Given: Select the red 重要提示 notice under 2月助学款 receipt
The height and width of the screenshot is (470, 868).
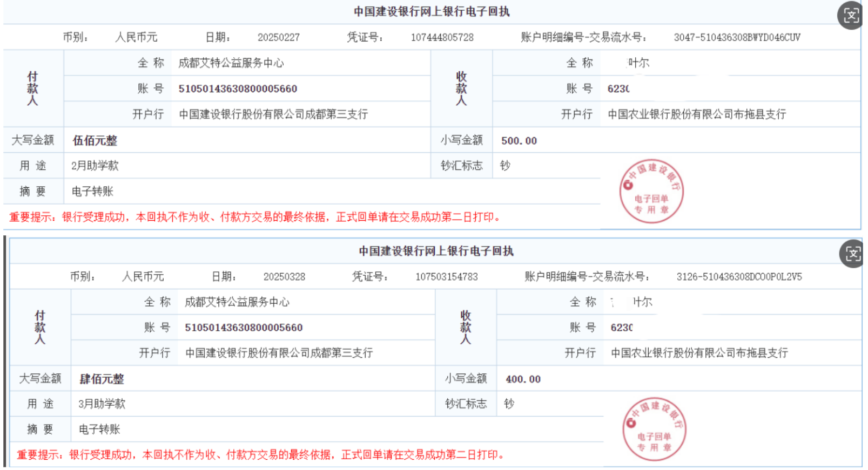Looking at the screenshot, I should [x=255, y=217].
